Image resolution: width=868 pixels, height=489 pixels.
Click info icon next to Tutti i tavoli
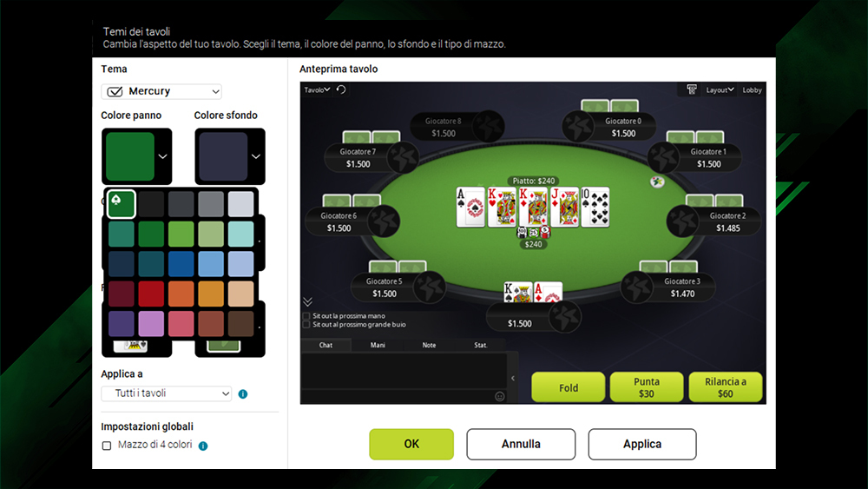[x=242, y=393]
